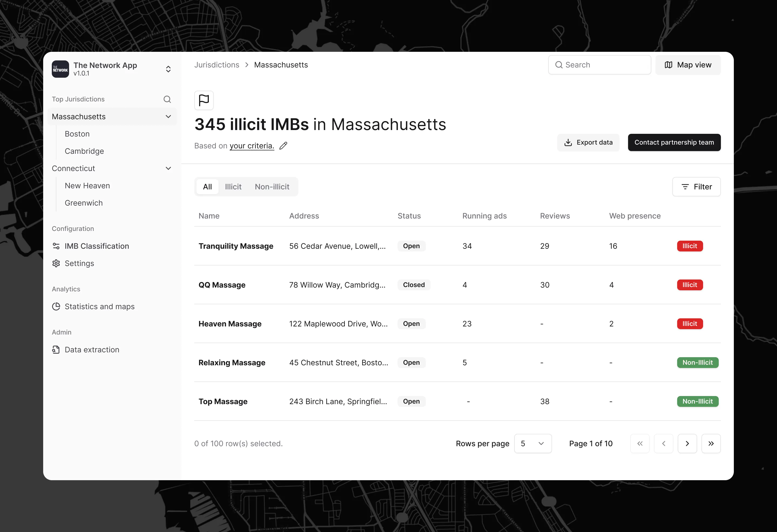Open the Settings gear icon

click(56, 264)
